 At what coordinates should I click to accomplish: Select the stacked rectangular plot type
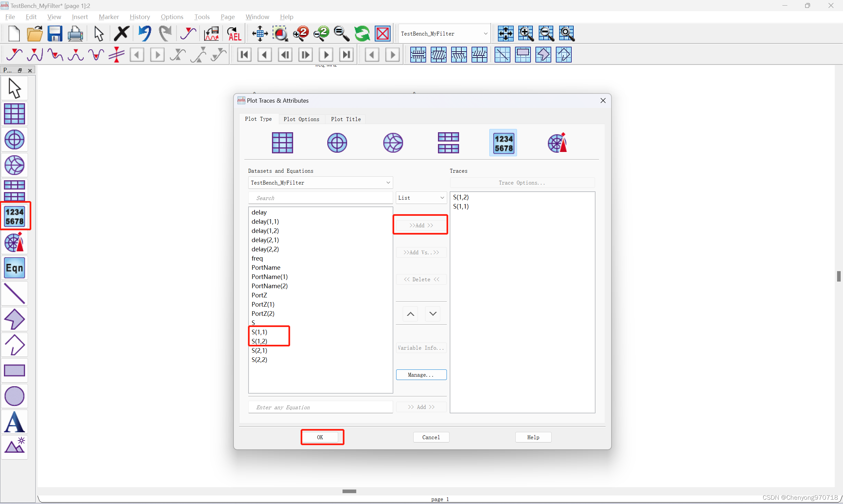tap(449, 143)
